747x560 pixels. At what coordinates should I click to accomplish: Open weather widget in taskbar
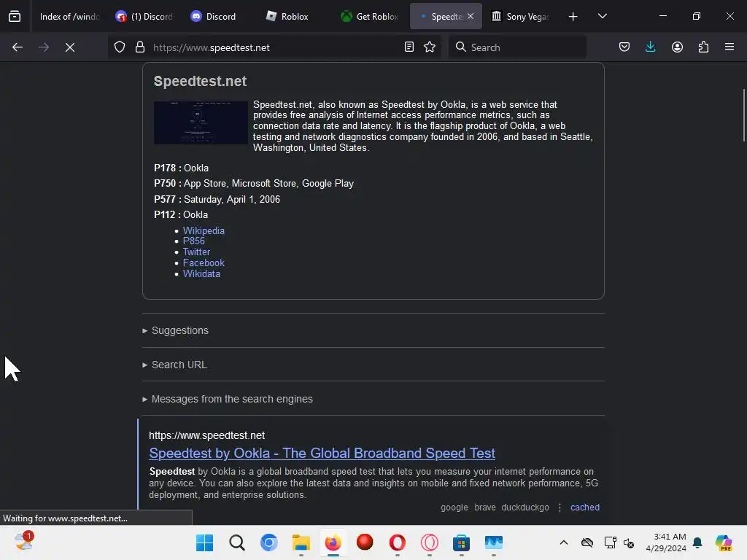coord(24,542)
